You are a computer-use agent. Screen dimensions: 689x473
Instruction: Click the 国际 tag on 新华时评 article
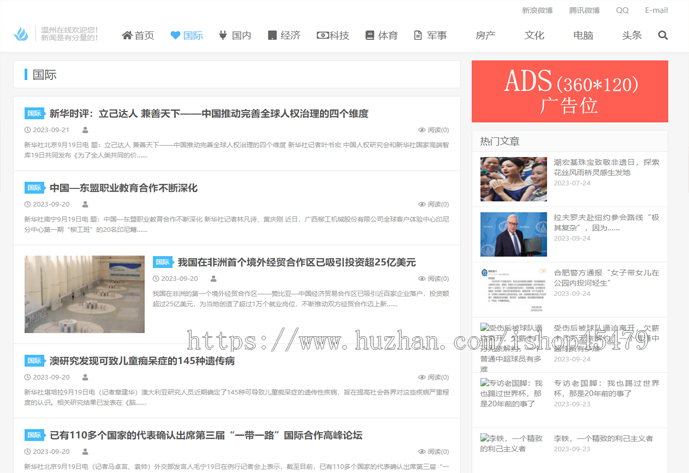tap(35, 113)
